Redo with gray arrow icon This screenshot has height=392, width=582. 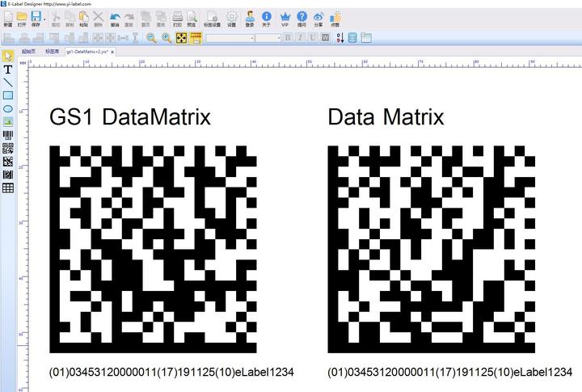[129, 19]
